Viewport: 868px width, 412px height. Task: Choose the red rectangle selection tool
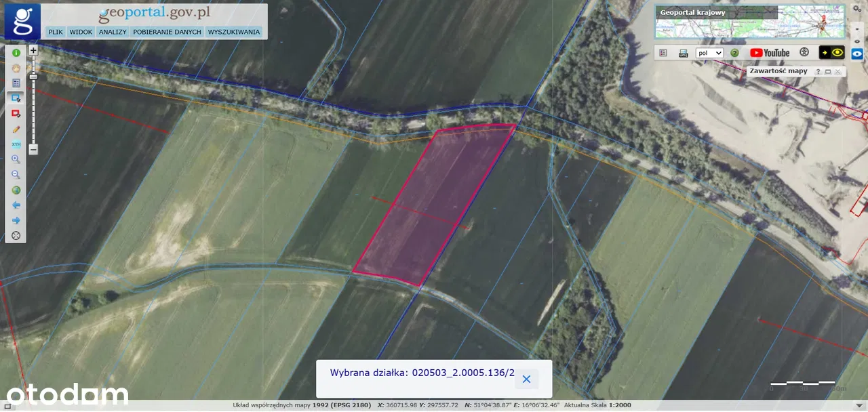coord(16,114)
